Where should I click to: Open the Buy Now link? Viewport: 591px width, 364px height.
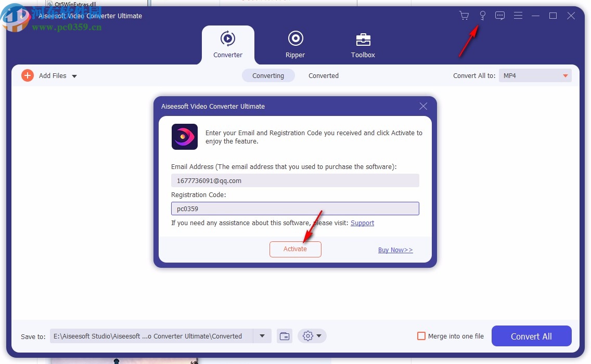pyautogui.click(x=395, y=250)
